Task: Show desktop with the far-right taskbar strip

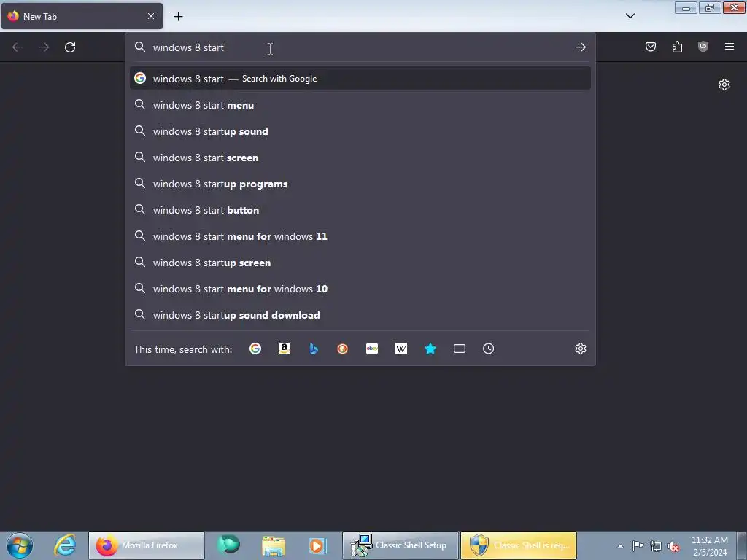Action: (x=742, y=545)
